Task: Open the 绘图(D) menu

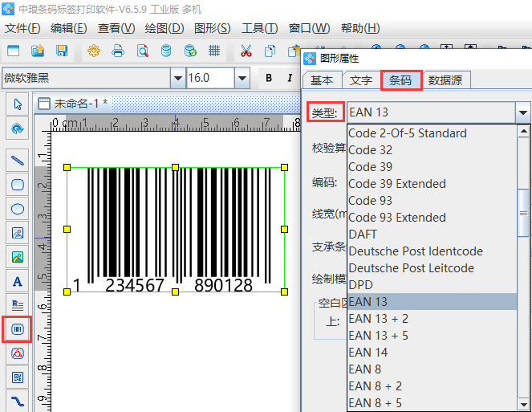Action: pos(164,28)
